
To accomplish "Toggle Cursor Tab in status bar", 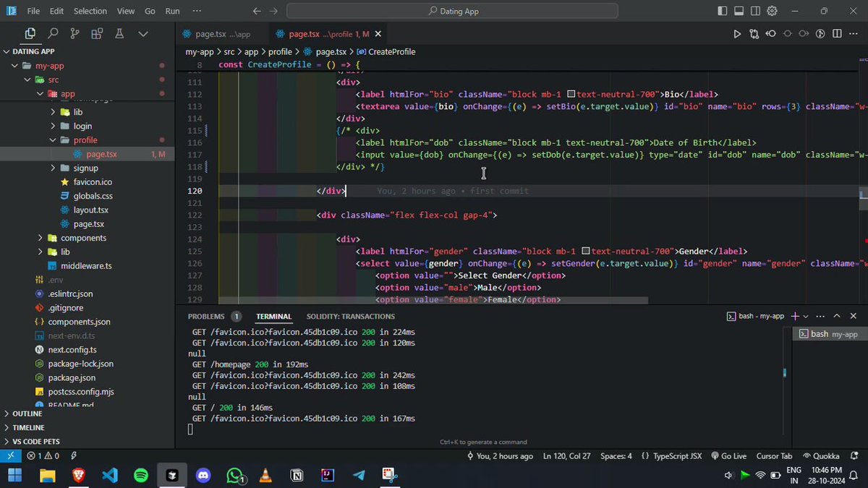I will 774,455.
